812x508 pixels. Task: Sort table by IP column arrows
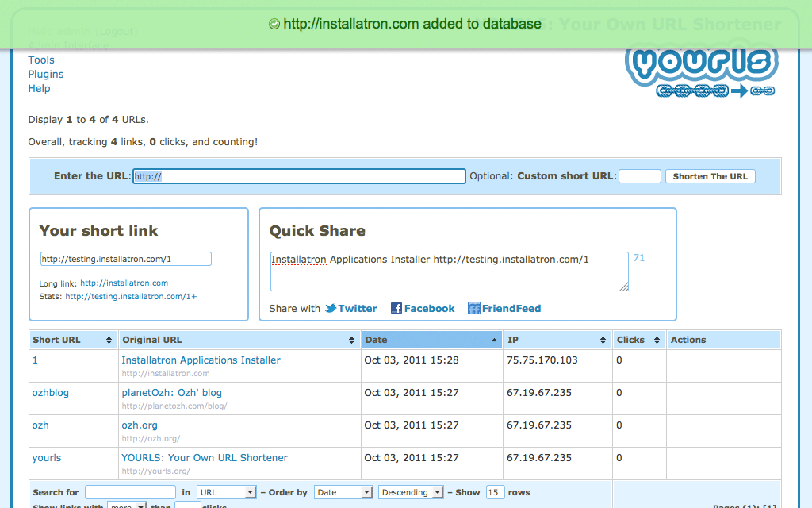point(603,341)
